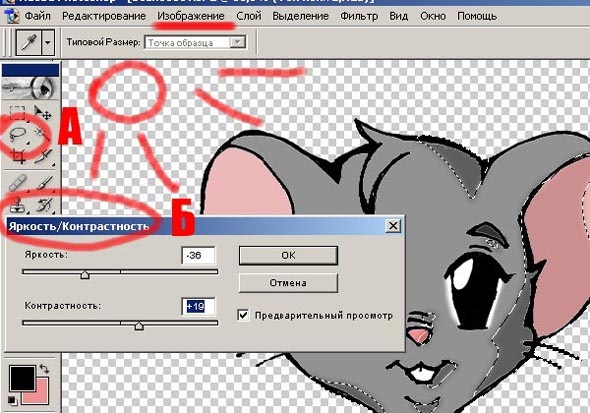The height and width of the screenshot is (413, 590).
Task: Click the Яркость/Контрастность dialog title bar
Action: point(205,226)
